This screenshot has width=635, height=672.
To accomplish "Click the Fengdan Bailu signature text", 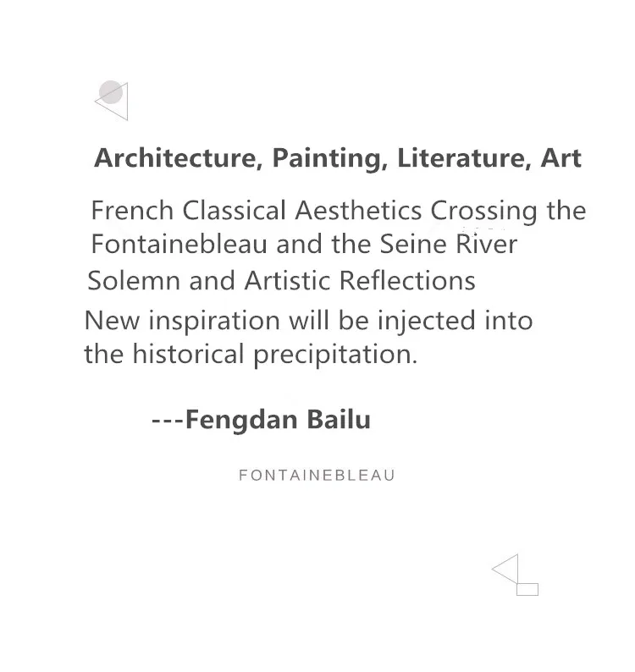I will tap(278, 420).
